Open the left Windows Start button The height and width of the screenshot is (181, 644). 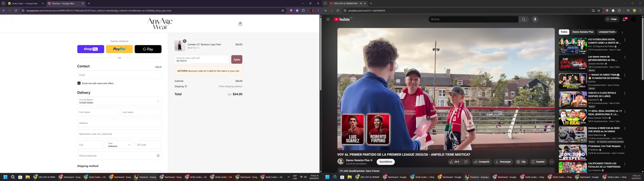6,177
